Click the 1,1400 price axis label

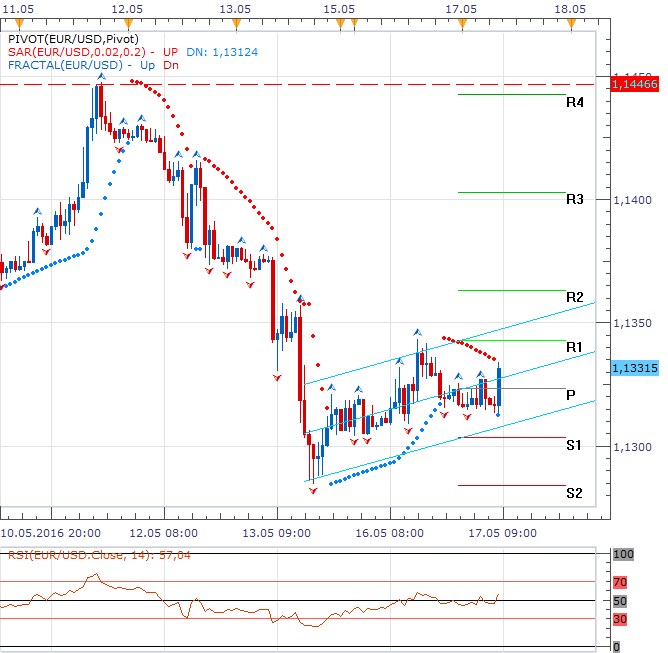(632, 200)
